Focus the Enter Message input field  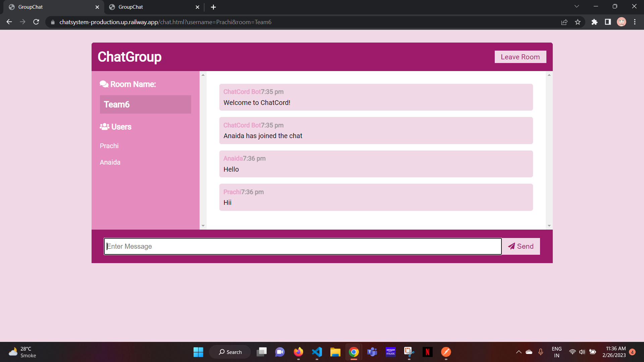pos(303,246)
